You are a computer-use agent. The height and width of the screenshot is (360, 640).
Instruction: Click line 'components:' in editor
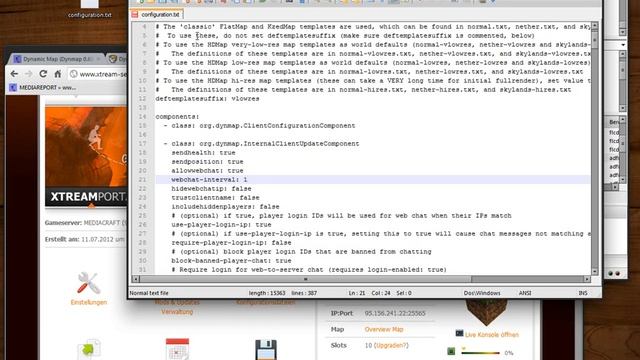click(x=177, y=117)
